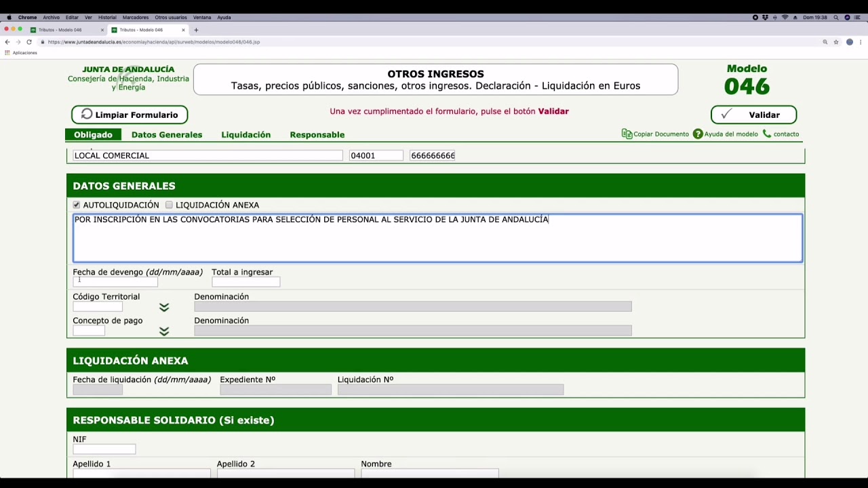Open the Aplicaciones bookmarks shortcut
868x488 pixels.
point(21,53)
